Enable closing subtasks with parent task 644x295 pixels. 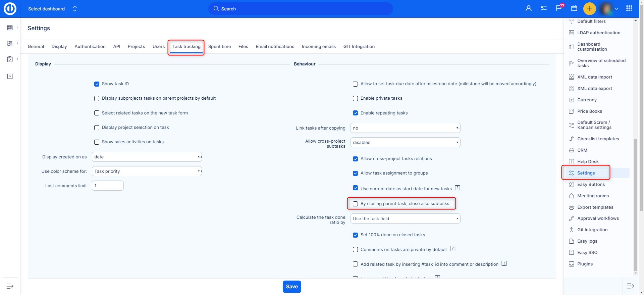[x=355, y=204]
